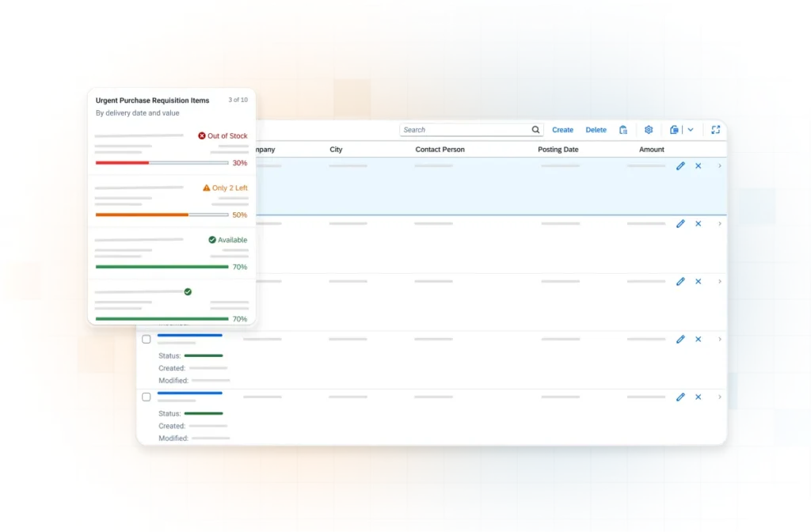Click the red 30% progress bar

pos(162,163)
